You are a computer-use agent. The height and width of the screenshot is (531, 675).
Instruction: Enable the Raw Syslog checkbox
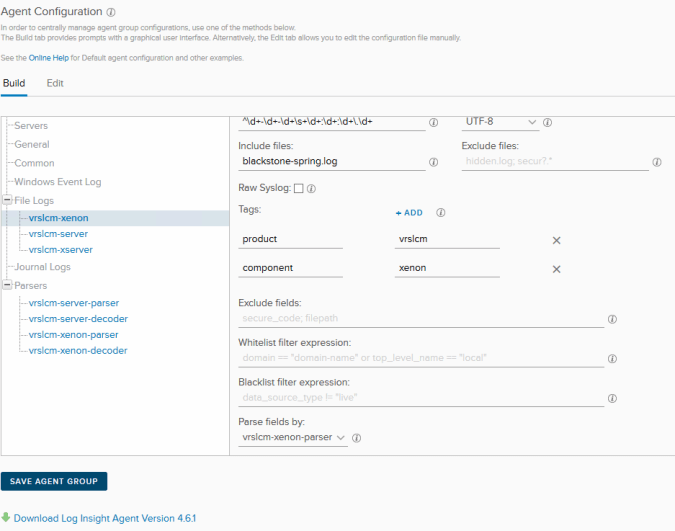(x=298, y=188)
